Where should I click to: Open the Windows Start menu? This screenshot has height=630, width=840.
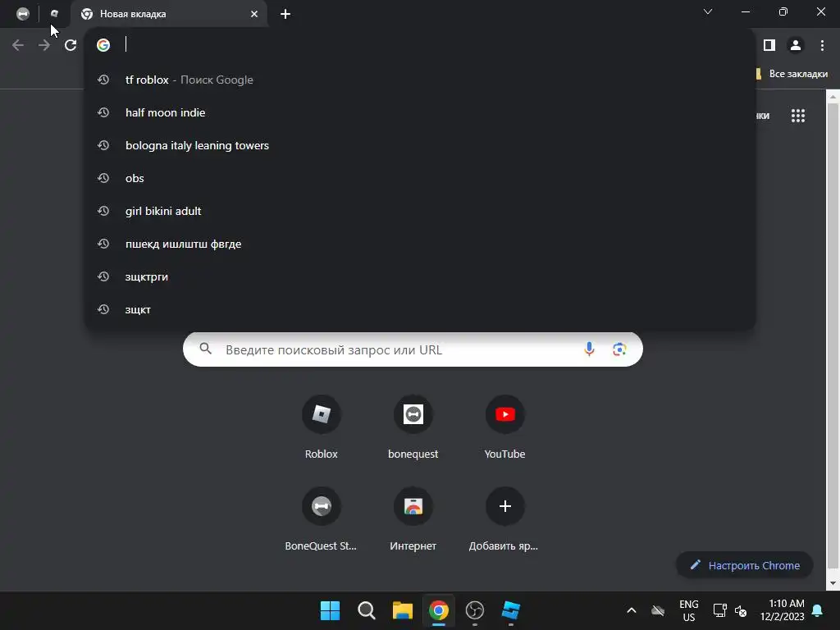coord(330,610)
